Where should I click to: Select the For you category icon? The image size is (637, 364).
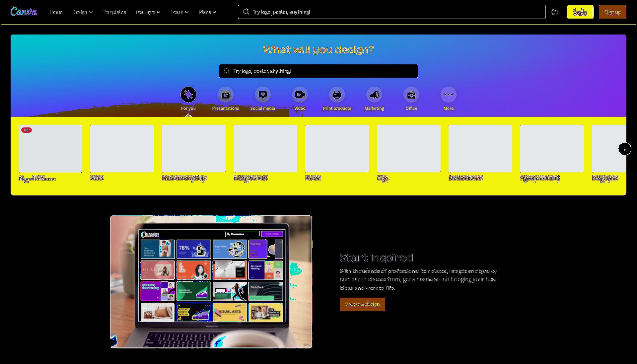pos(188,95)
